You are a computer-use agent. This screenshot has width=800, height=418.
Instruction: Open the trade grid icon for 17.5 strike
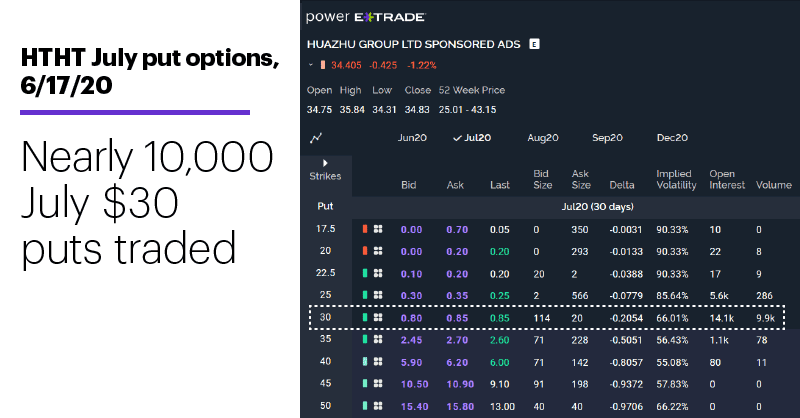coord(378,229)
